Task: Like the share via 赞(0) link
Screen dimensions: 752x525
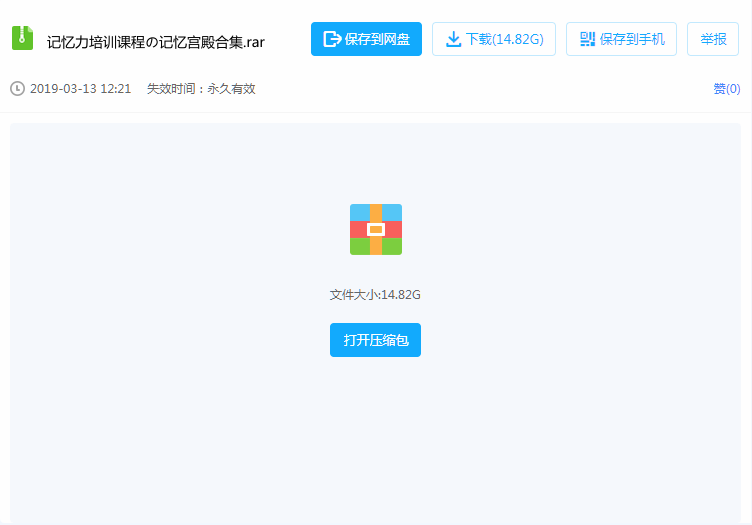Action: point(727,89)
